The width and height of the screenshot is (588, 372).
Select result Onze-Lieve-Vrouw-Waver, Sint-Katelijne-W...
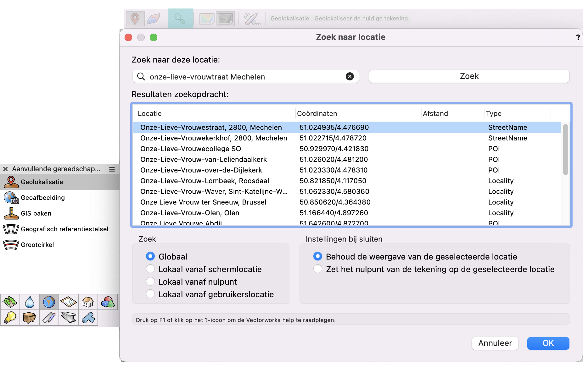pos(347,191)
